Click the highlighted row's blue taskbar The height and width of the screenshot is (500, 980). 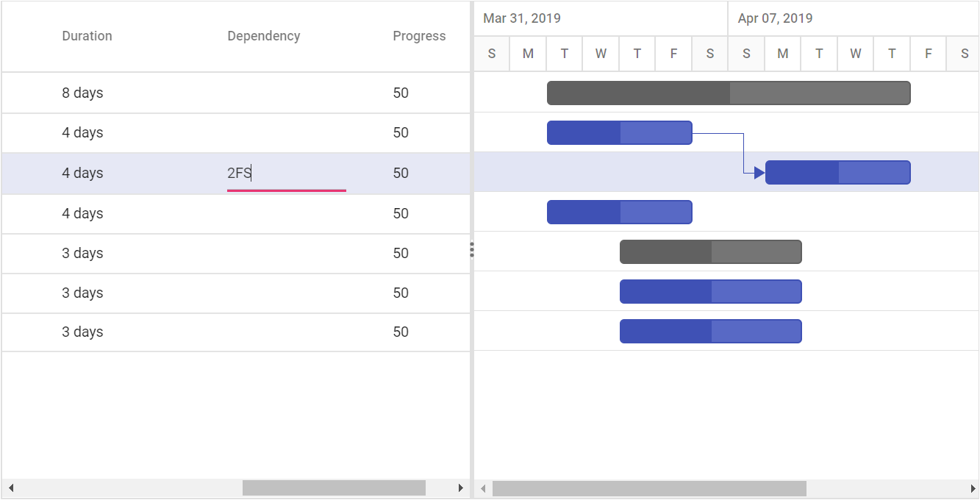coord(838,172)
